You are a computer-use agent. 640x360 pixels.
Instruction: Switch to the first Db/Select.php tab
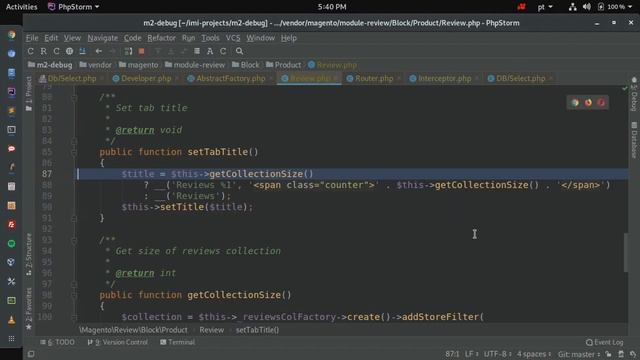coord(72,78)
